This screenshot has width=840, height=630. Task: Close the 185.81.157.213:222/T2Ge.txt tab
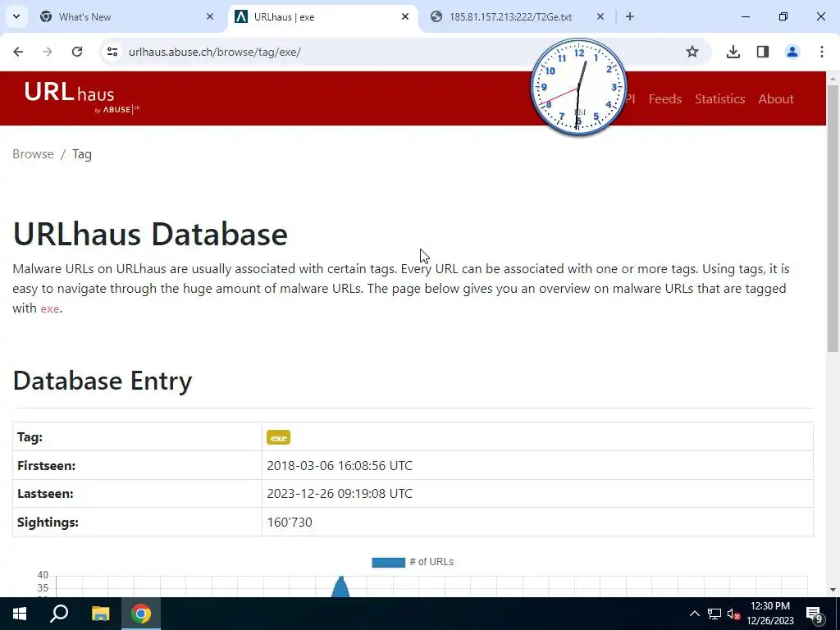pyautogui.click(x=600, y=16)
